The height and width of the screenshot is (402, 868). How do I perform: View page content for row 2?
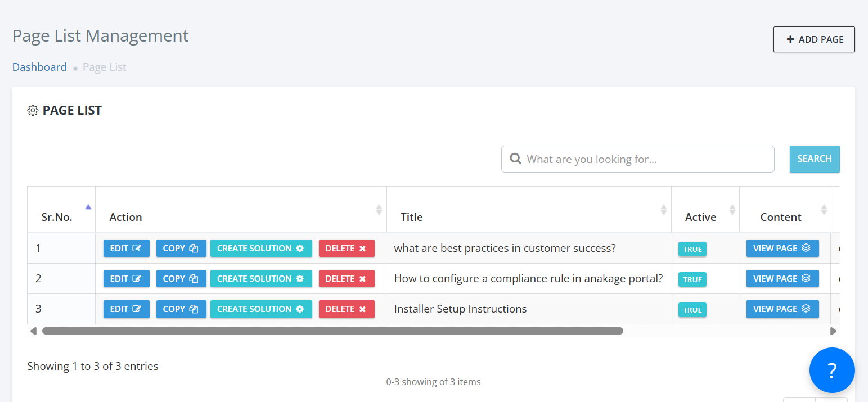(782, 279)
